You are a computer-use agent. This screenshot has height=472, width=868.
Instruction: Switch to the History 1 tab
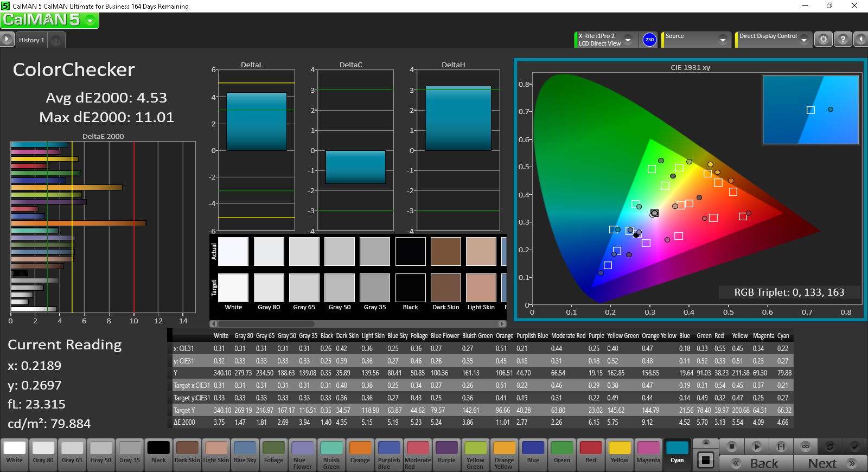tap(31, 40)
